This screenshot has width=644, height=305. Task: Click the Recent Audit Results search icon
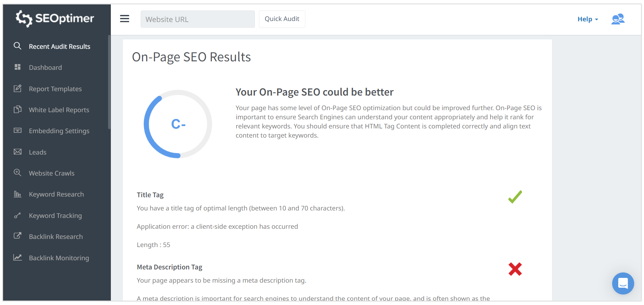18,46
